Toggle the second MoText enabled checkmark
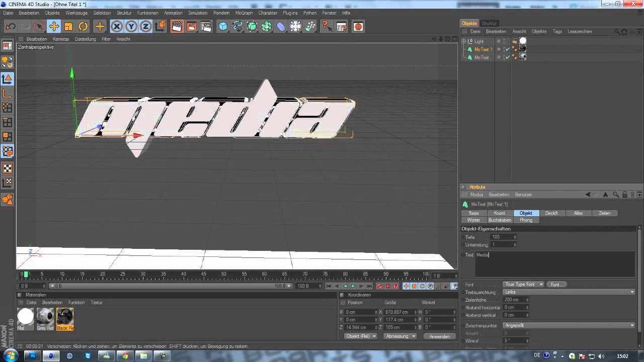 (508, 57)
